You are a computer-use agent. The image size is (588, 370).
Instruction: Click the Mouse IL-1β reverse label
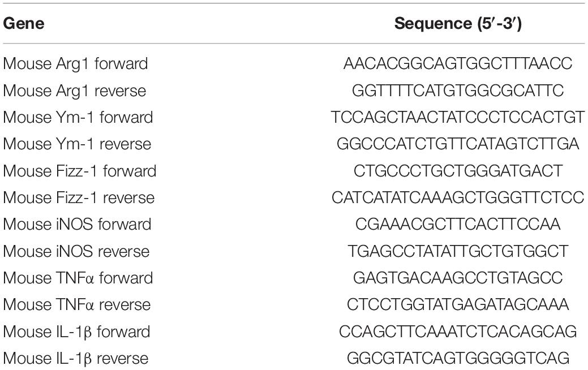coord(76,358)
